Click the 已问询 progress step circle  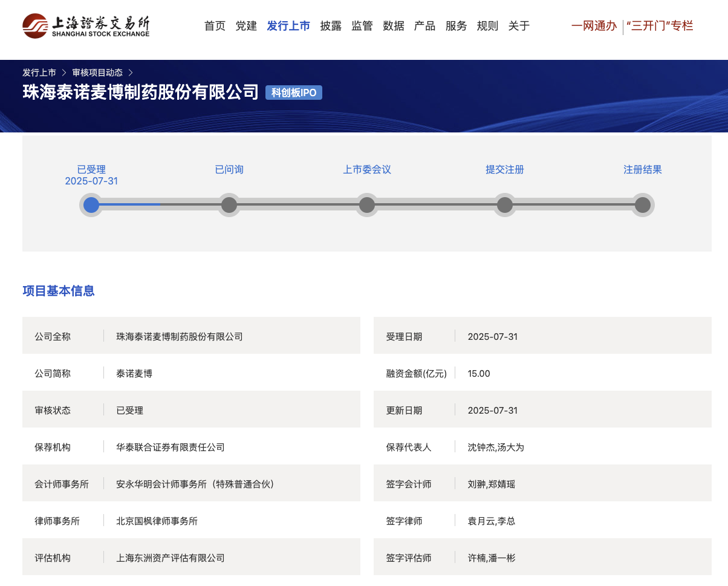(229, 205)
